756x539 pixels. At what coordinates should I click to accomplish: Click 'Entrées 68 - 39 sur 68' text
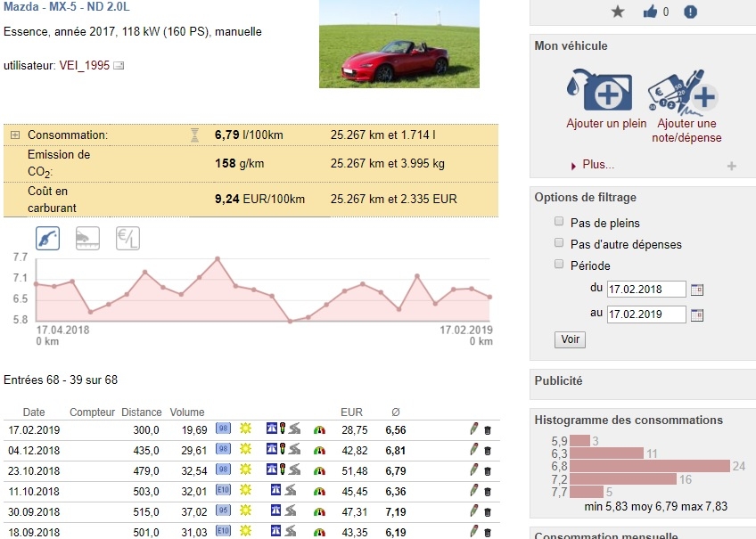pos(61,380)
